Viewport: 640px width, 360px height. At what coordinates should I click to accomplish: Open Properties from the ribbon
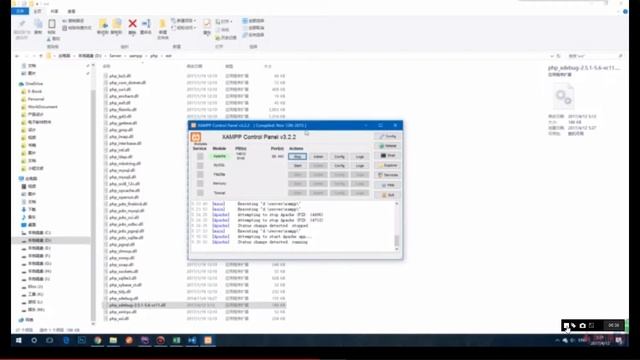pos(207,27)
